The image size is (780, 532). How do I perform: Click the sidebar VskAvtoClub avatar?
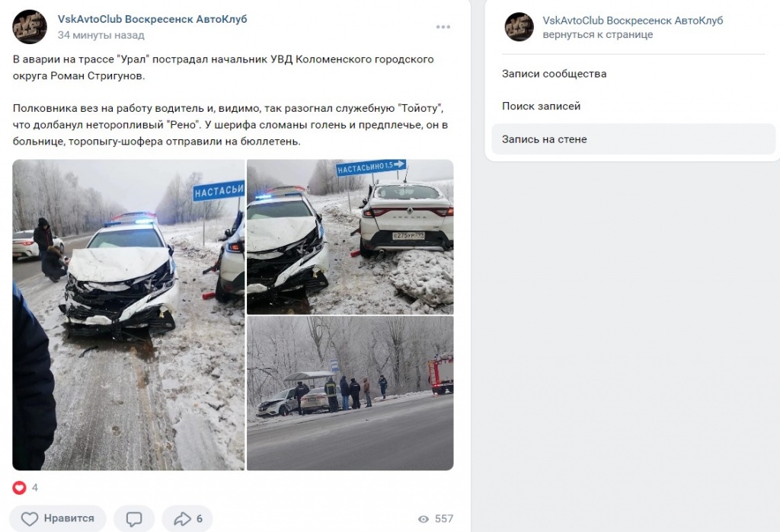[519, 27]
